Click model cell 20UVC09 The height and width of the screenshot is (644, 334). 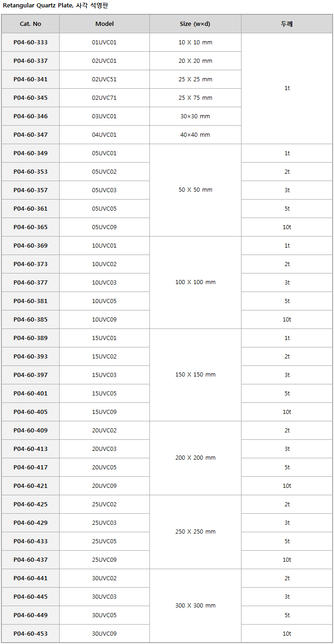pyautogui.click(x=105, y=486)
